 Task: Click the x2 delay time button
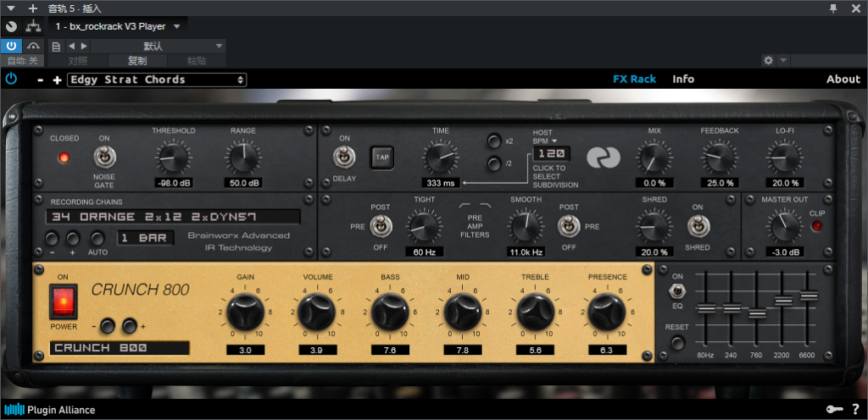pos(494,141)
